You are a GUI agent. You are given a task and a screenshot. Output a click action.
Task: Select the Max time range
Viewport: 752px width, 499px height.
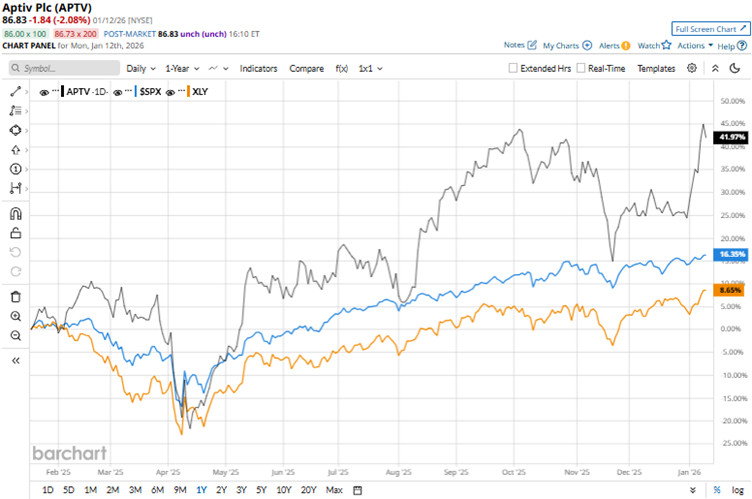(x=334, y=490)
